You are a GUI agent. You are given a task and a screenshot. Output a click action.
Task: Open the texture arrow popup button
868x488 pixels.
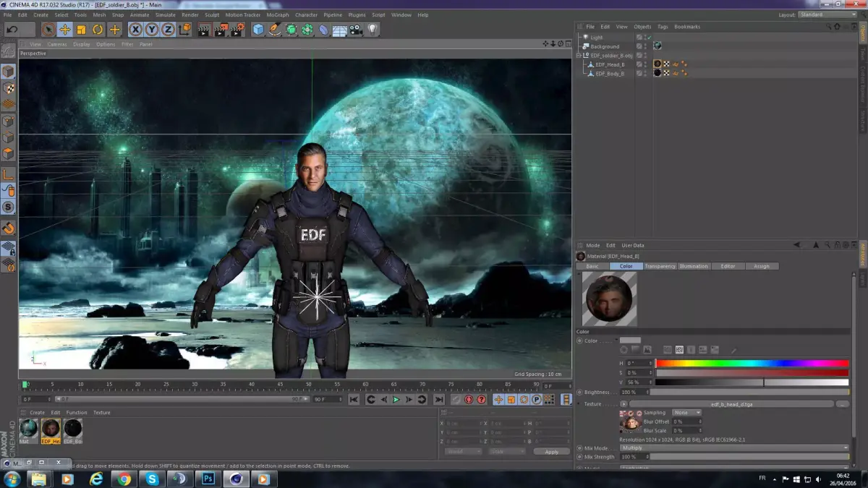coord(624,404)
